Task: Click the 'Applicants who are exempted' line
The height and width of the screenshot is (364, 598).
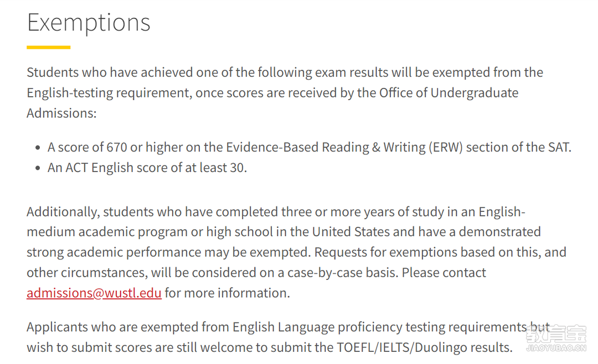Action: (288, 327)
